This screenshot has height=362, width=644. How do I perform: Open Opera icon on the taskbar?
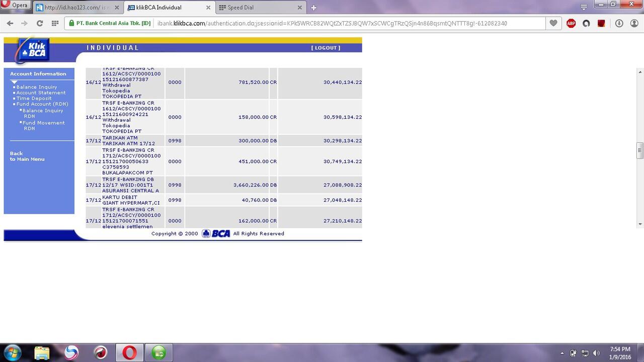pyautogui.click(x=130, y=353)
